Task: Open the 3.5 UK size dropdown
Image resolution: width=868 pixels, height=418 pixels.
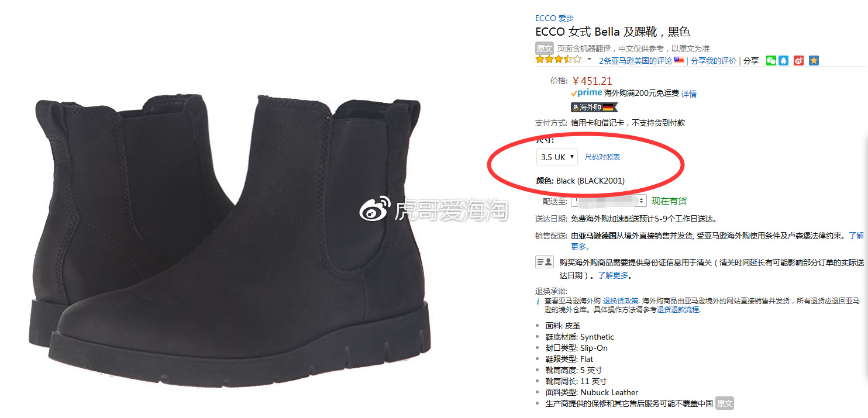Action: (x=557, y=157)
